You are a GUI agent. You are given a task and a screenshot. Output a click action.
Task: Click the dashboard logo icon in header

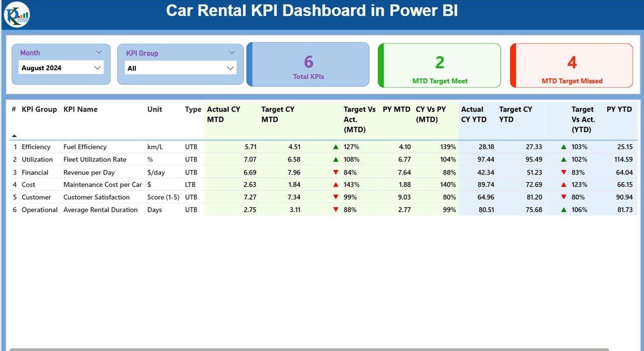tap(17, 14)
